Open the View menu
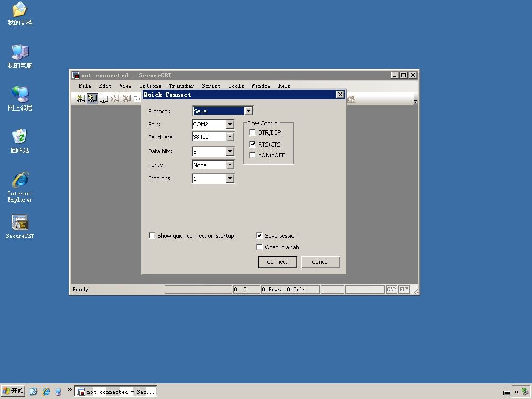Viewport: 532px width, 399px height. [x=125, y=86]
